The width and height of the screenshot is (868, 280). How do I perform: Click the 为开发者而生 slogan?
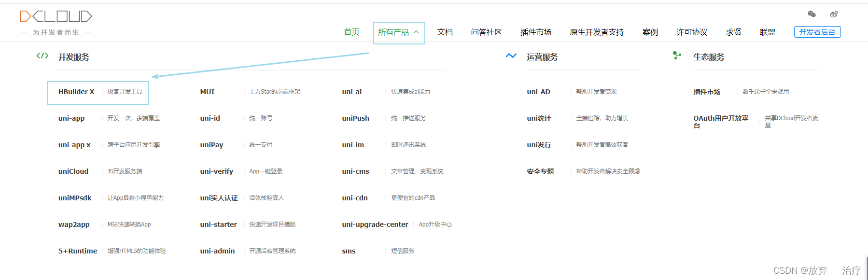tap(56, 32)
